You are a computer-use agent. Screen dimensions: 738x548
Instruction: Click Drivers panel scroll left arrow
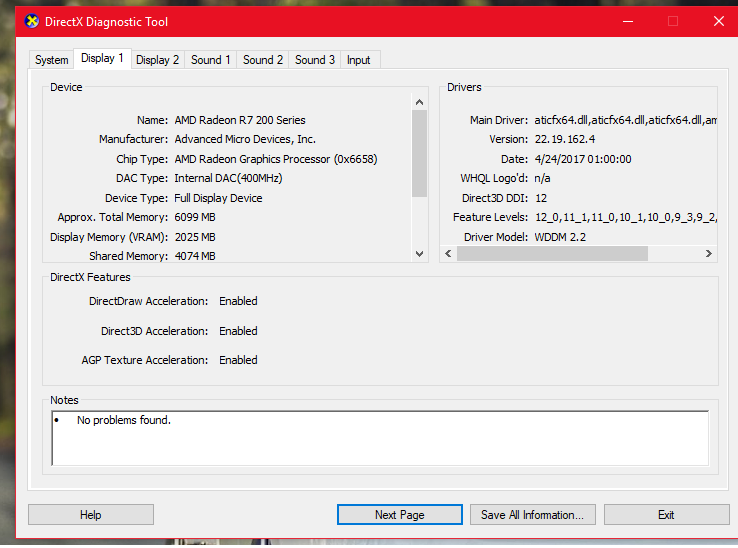click(x=448, y=254)
